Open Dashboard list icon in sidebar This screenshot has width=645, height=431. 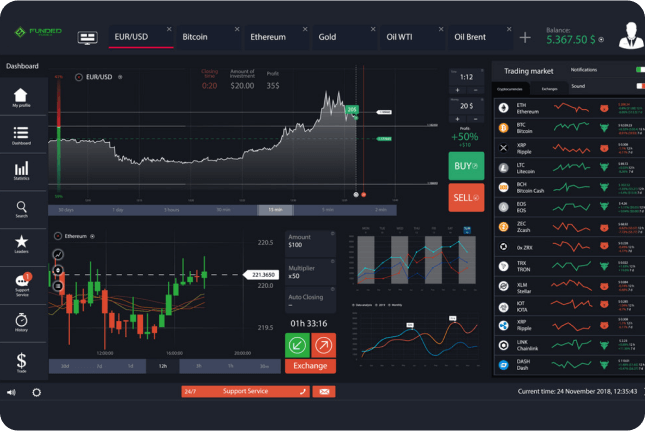[x=21, y=133]
